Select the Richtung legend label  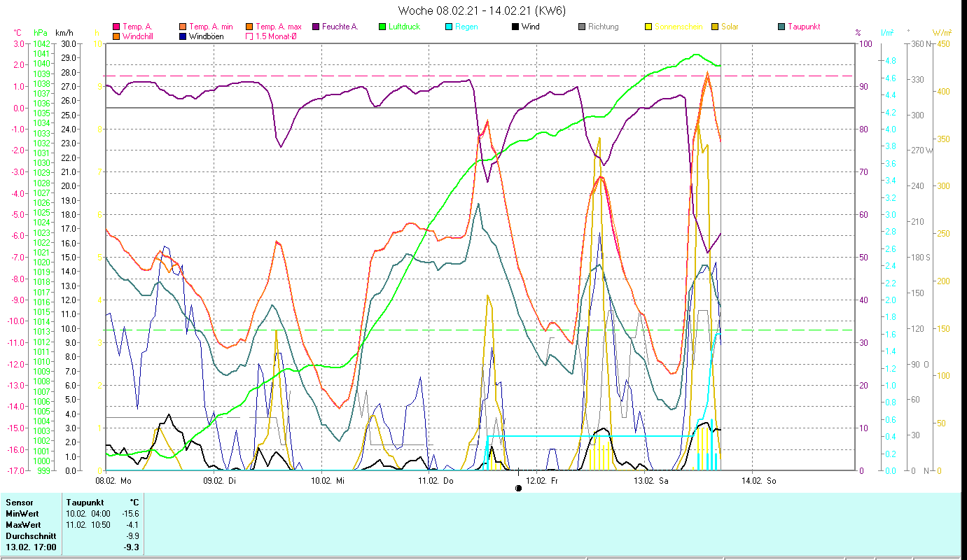pos(604,27)
